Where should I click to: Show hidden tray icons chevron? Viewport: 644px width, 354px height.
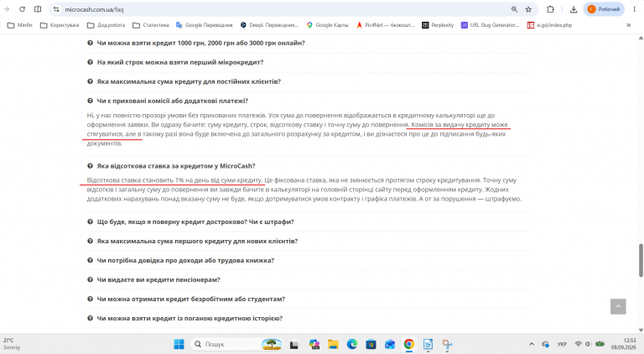pos(532,344)
